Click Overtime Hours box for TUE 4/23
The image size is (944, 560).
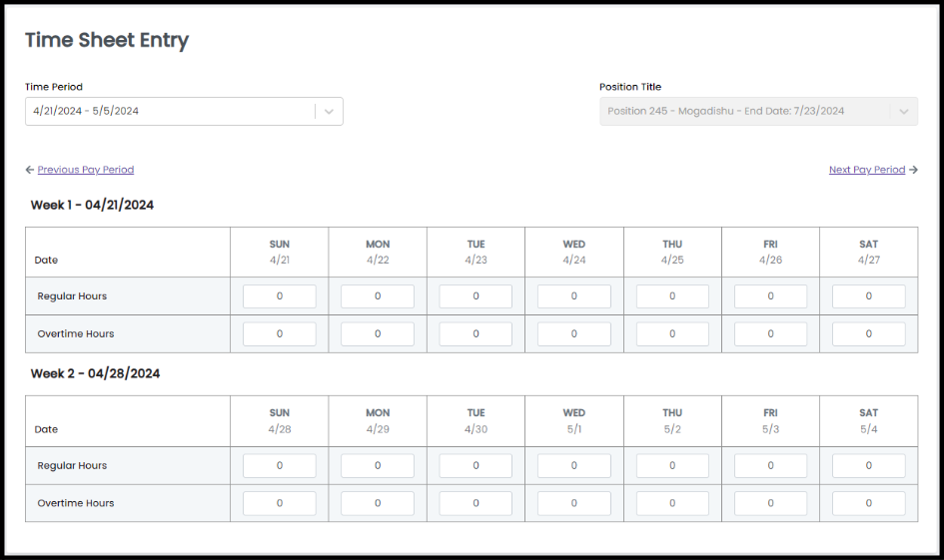point(475,333)
